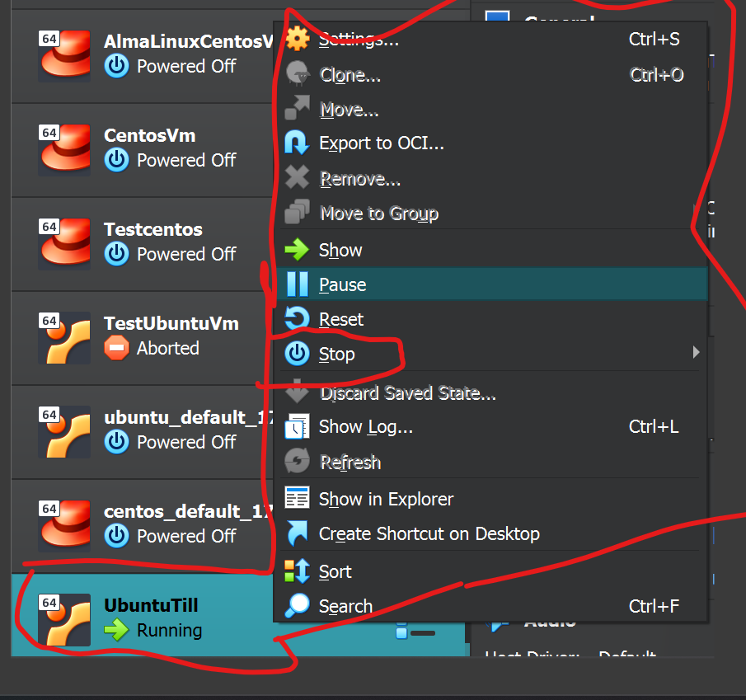Image resolution: width=746 pixels, height=700 pixels.
Task: Click the Remove cross icon
Action: click(298, 177)
